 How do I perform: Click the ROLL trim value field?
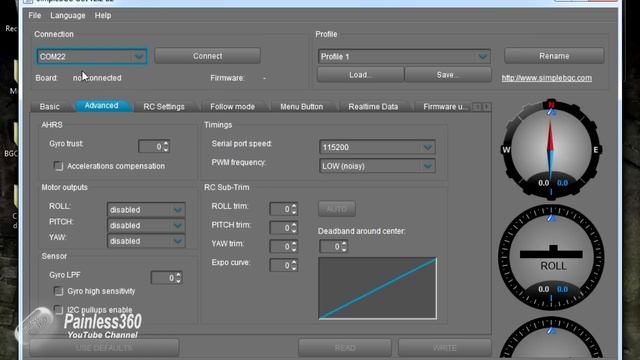click(280, 209)
